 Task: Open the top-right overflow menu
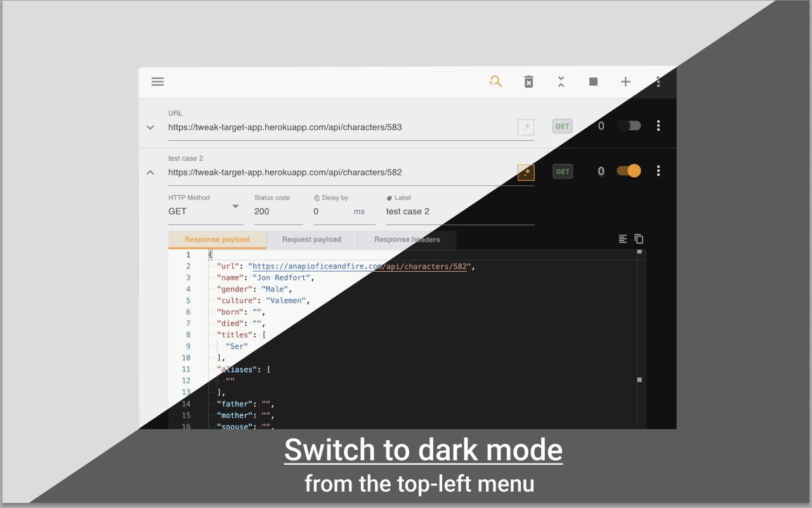click(658, 81)
